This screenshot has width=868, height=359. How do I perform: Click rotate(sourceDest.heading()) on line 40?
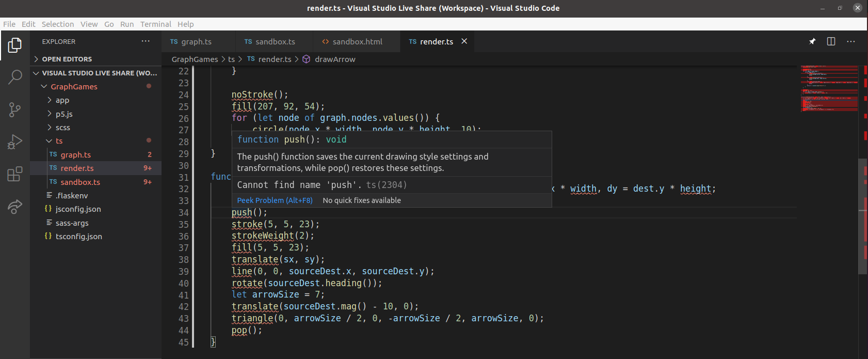click(x=307, y=283)
